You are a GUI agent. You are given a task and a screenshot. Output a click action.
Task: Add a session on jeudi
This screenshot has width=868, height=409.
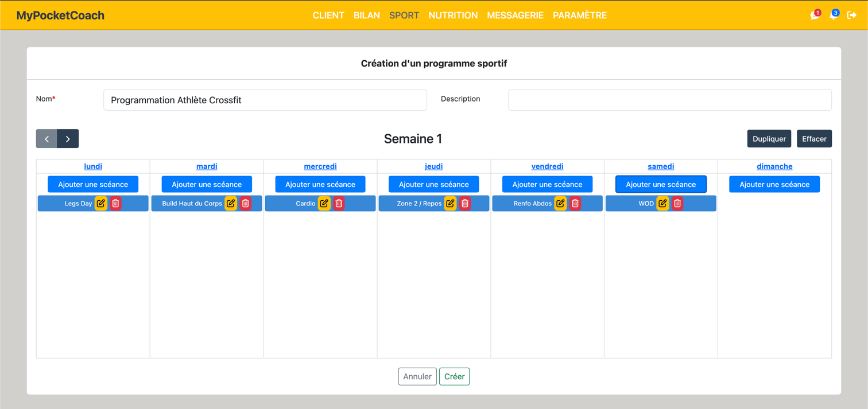[x=433, y=184]
